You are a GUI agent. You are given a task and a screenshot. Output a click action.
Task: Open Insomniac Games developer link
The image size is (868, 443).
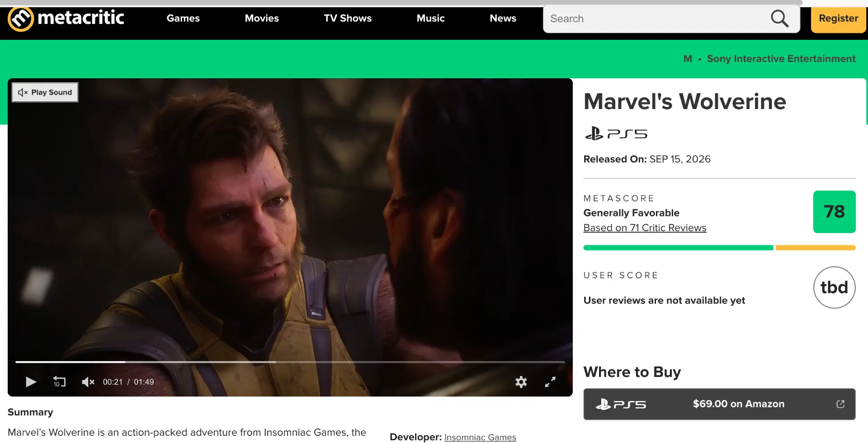[480, 437]
